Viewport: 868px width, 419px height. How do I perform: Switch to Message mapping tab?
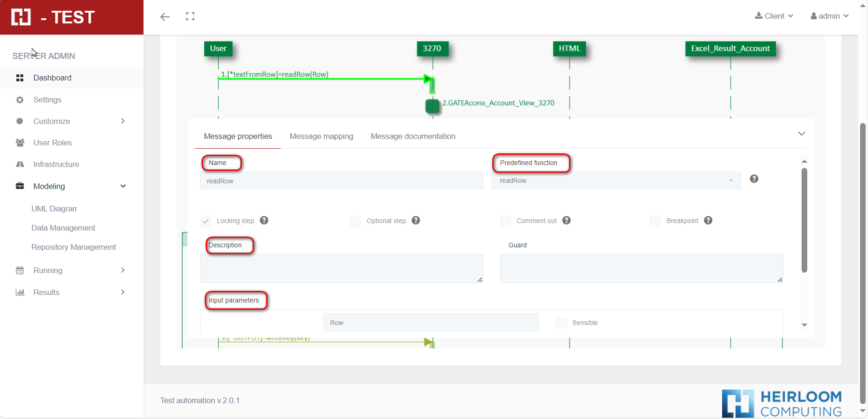coord(321,136)
